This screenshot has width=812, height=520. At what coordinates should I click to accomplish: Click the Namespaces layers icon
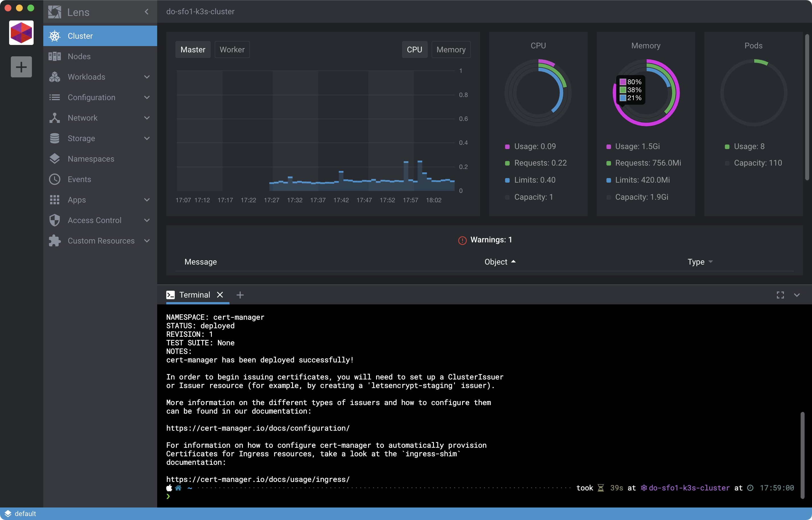pyautogui.click(x=54, y=159)
